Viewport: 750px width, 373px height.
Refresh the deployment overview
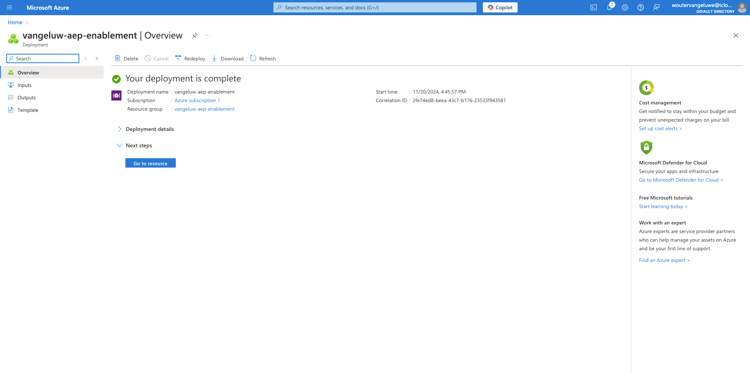click(x=263, y=58)
